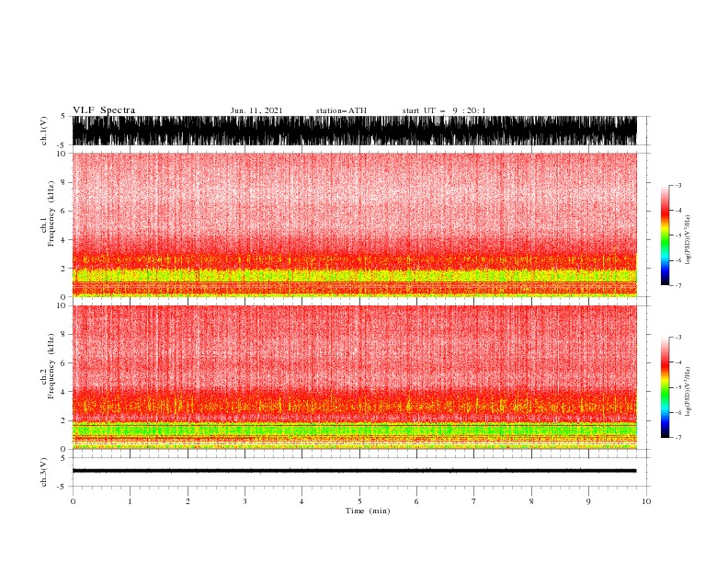Viewport: 728px width, 563px height.
Task: Select the date "Jun. 11, 2021"
Action: point(256,110)
